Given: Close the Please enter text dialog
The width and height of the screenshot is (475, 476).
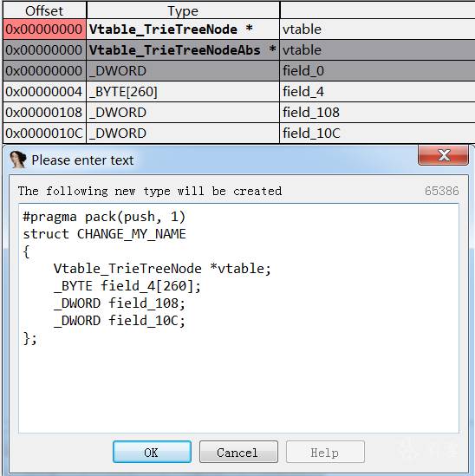Looking at the screenshot, I should point(443,155).
